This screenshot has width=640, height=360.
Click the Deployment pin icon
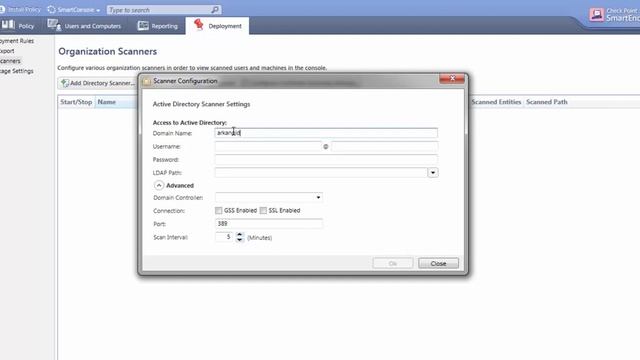tap(199, 24)
